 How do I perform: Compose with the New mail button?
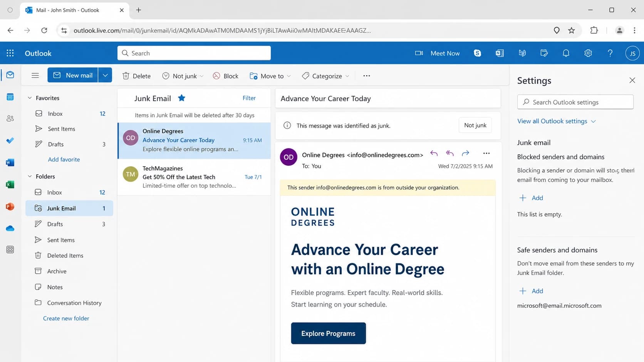73,75
